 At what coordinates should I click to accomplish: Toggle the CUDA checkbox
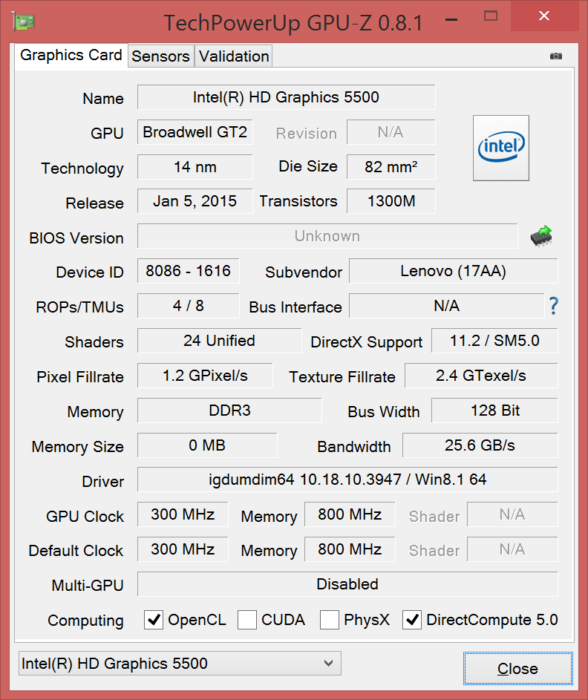click(247, 620)
